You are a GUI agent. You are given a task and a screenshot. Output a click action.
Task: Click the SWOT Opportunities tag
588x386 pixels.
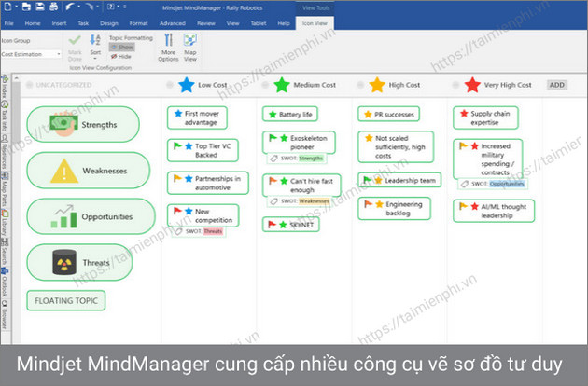(x=493, y=184)
